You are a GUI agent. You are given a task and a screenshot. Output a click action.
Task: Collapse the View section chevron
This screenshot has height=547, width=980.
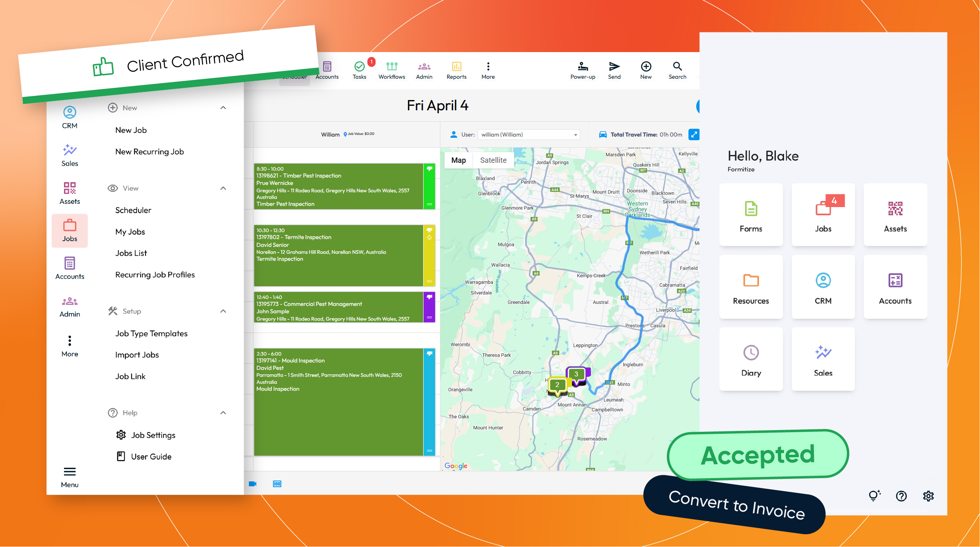click(223, 188)
